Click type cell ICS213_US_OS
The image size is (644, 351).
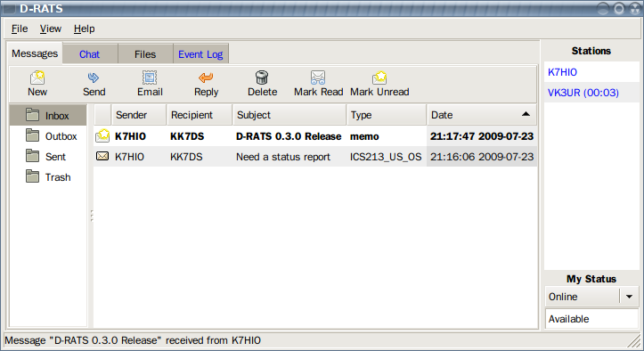[386, 157]
